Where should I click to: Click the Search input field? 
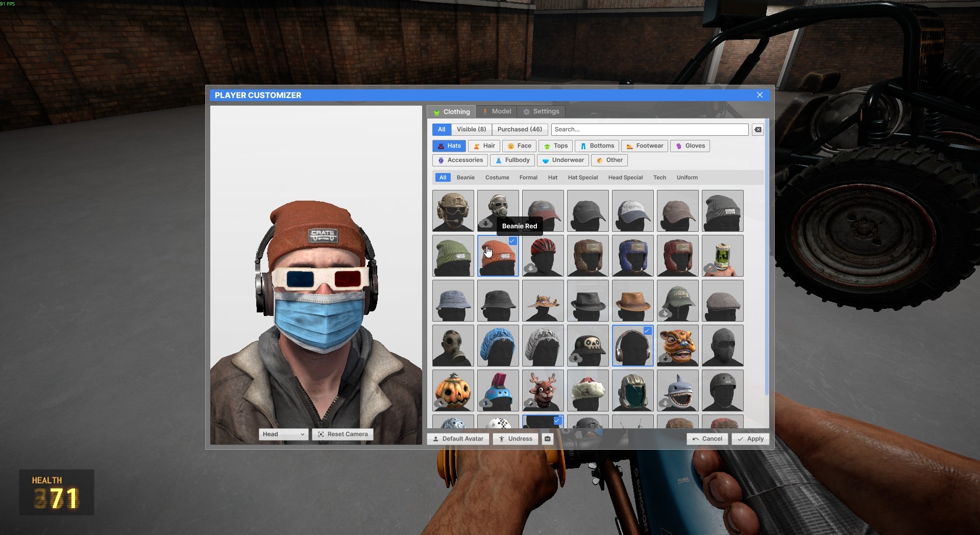[x=650, y=130]
